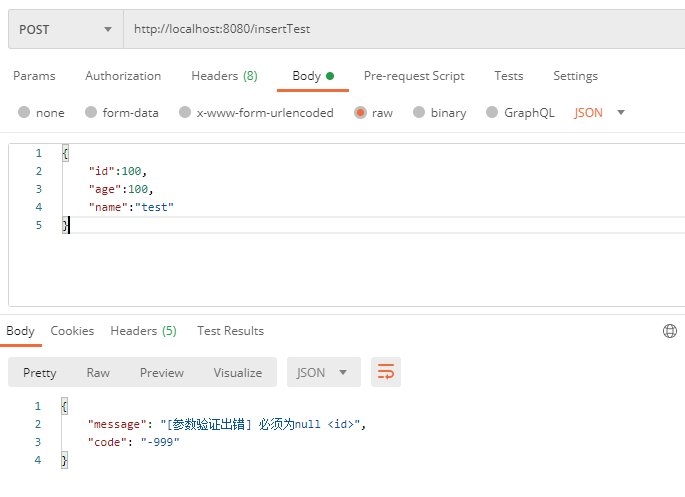Viewport: 685px width, 497px height.
Task: Open the Settings tab
Action: (x=575, y=76)
